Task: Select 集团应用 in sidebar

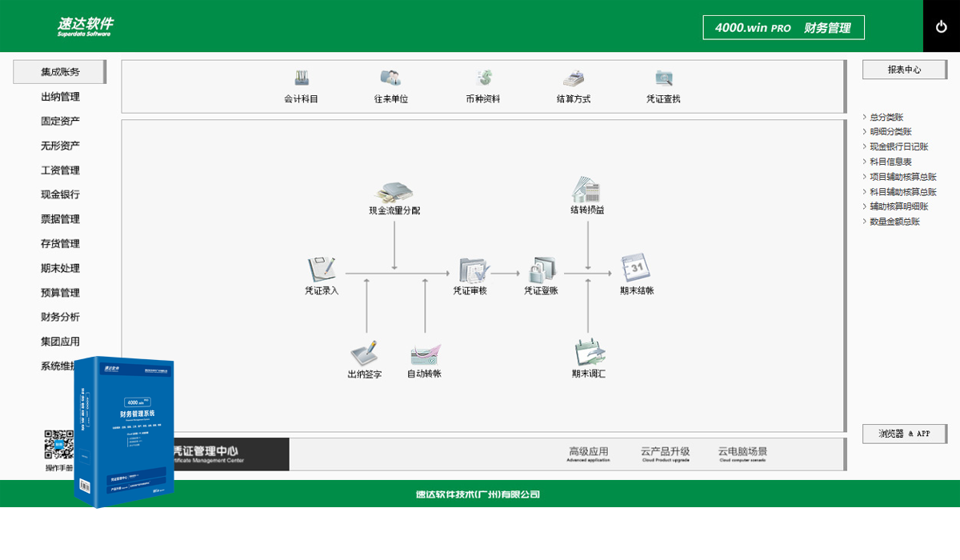Action: (60, 342)
